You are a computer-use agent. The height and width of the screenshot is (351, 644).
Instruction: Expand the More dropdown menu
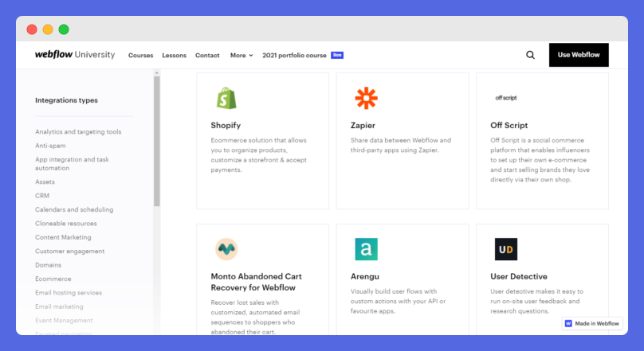click(241, 56)
